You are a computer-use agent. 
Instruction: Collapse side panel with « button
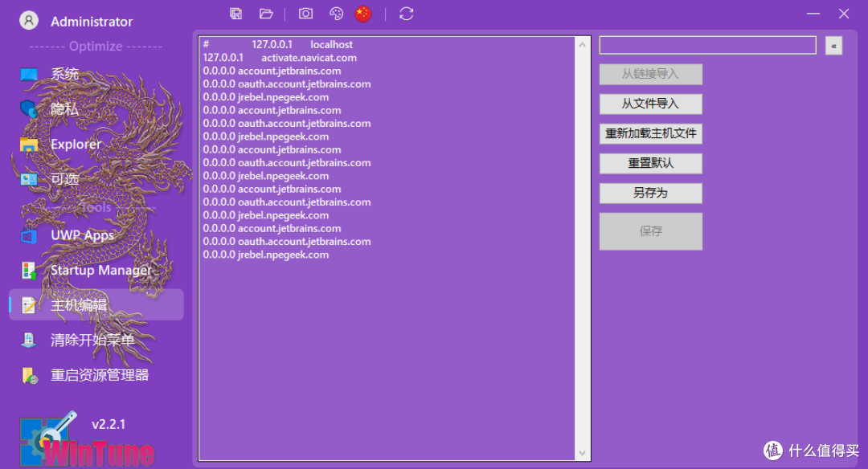[833, 46]
